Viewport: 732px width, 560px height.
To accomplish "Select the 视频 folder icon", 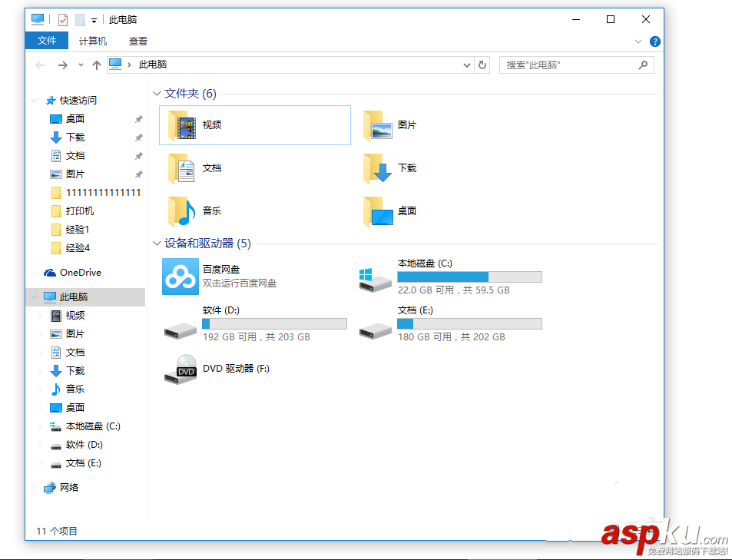I will pyautogui.click(x=184, y=124).
